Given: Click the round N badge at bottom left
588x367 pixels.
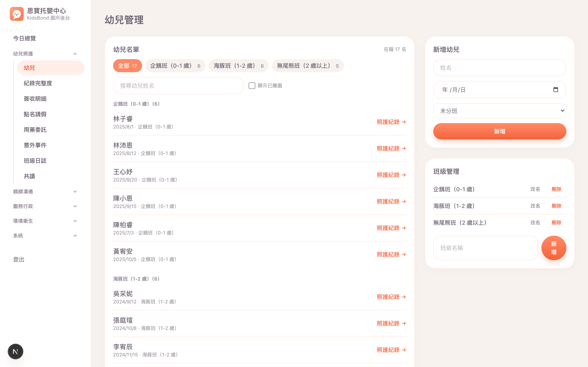Looking at the screenshot, I should (x=16, y=351).
